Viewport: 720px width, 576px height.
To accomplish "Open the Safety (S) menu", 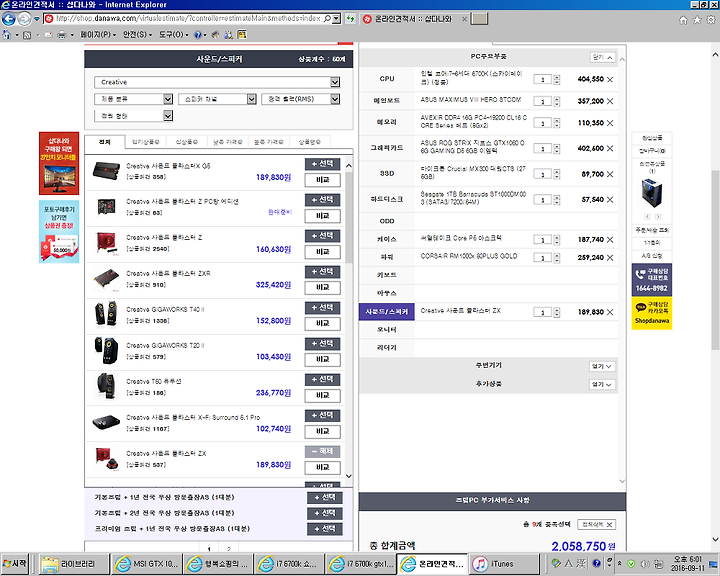I will (x=137, y=35).
